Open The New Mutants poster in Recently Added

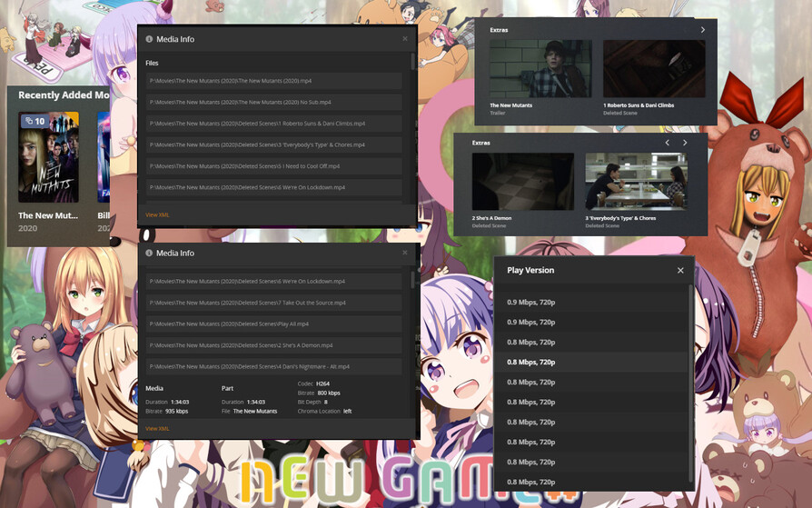(x=49, y=157)
